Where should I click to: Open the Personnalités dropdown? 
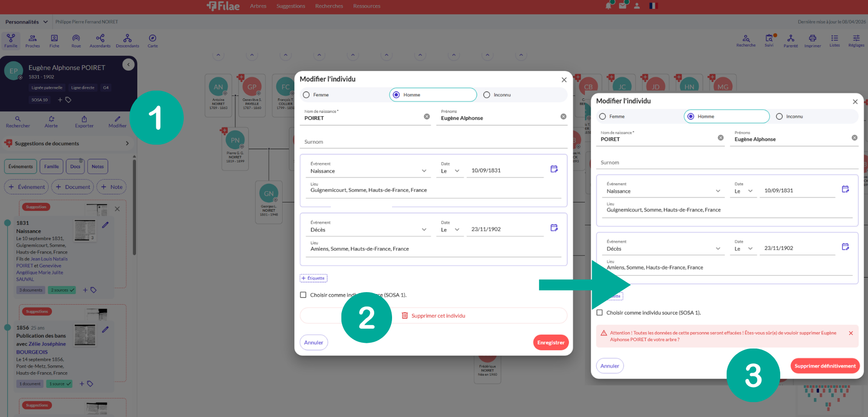(27, 22)
